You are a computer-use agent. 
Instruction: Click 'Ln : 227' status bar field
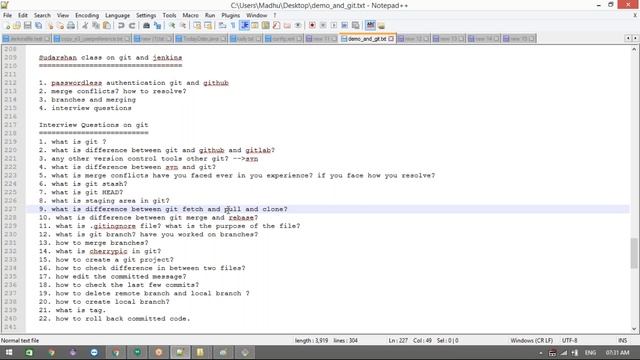point(398,340)
